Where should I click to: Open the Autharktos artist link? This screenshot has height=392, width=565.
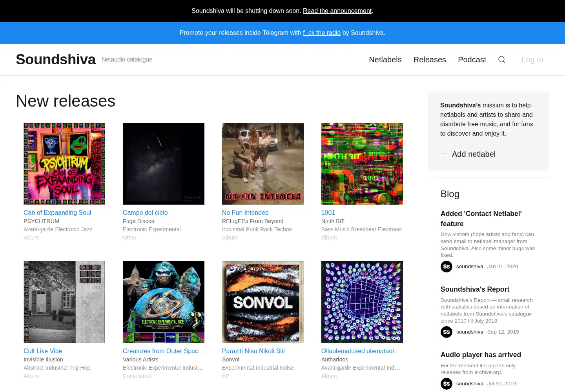tap(335, 359)
